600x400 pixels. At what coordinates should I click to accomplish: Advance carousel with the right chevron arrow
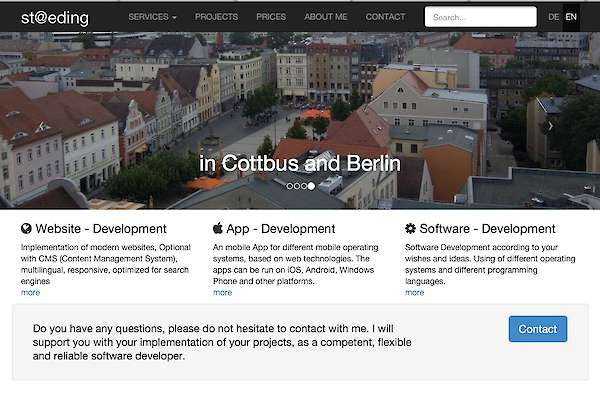[x=550, y=126]
